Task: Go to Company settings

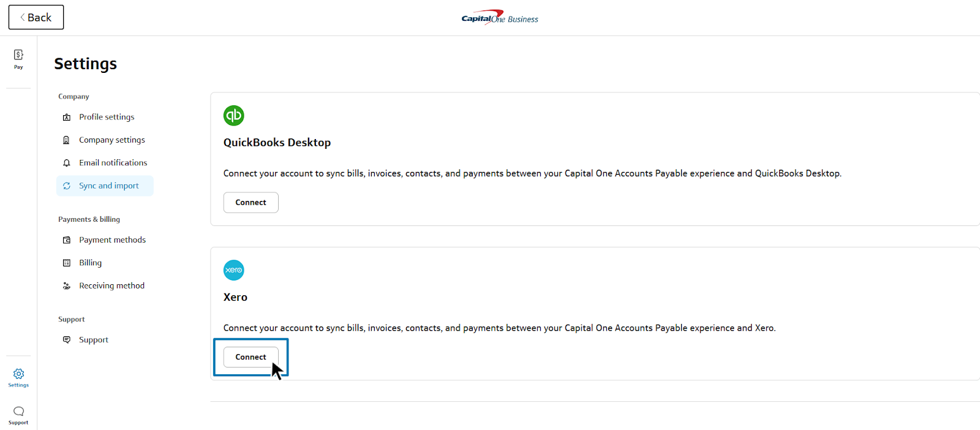Action: [x=111, y=140]
